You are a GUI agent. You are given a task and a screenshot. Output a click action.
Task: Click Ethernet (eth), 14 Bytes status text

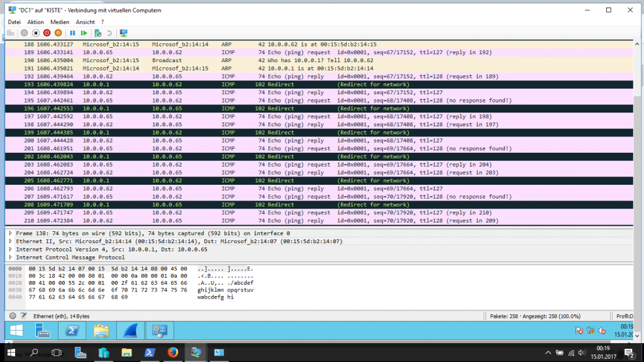point(61,316)
